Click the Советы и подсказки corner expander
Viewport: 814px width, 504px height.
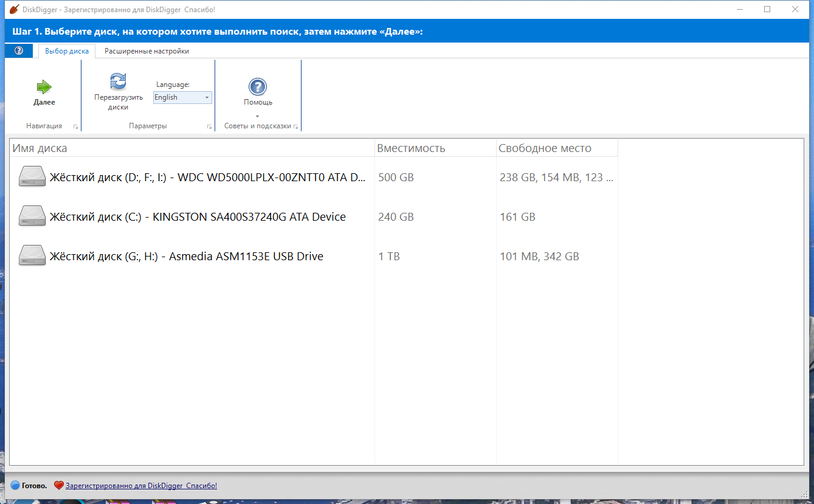pyautogui.click(x=297, y=126)
